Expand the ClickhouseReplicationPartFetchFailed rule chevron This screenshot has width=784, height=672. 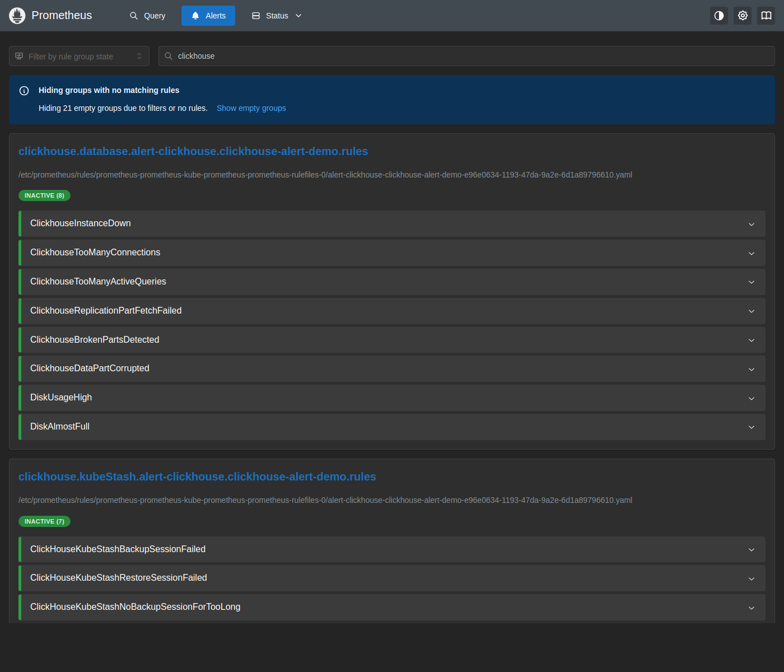(752, 311)
